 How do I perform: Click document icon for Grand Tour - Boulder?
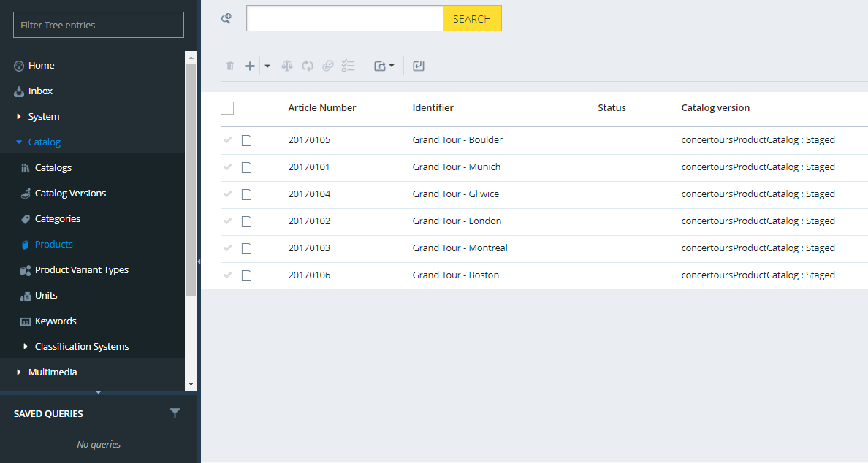tap(246, 140)
